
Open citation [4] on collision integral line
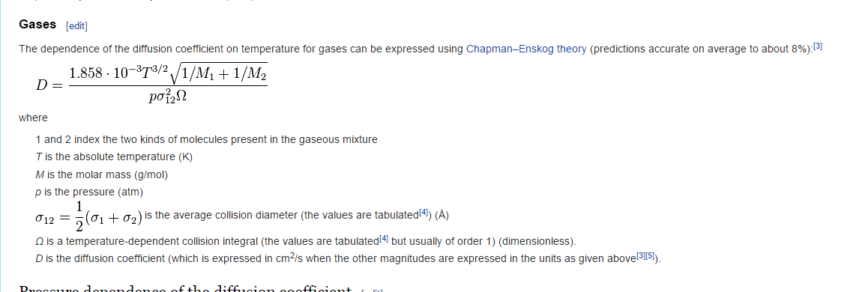384,239
